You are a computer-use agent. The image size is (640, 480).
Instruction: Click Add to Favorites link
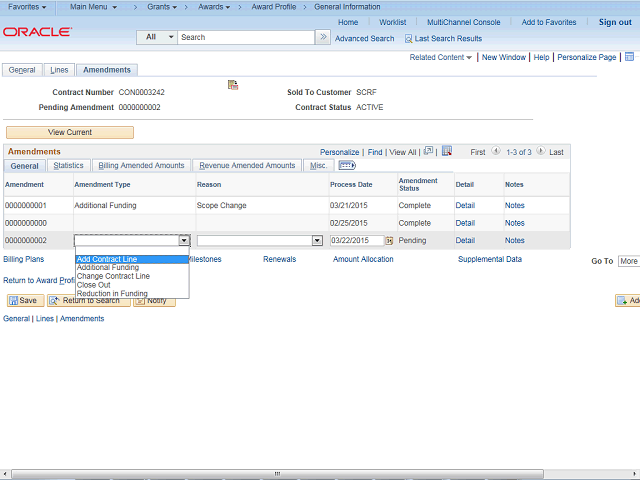coord(549,22)
